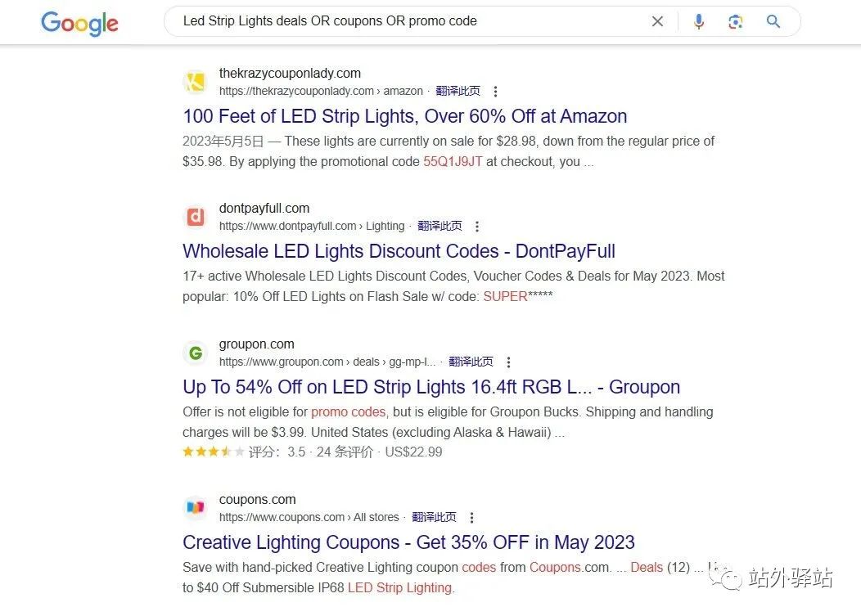Click inside the Google search input field
The height and width of the screenshot is (616, 861).
click(x=409, y=21)
